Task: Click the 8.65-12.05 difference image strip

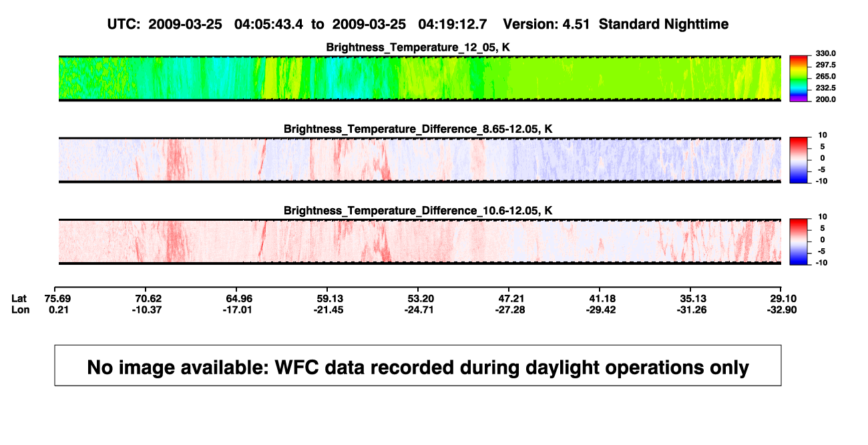Action: tap(420, 159)
